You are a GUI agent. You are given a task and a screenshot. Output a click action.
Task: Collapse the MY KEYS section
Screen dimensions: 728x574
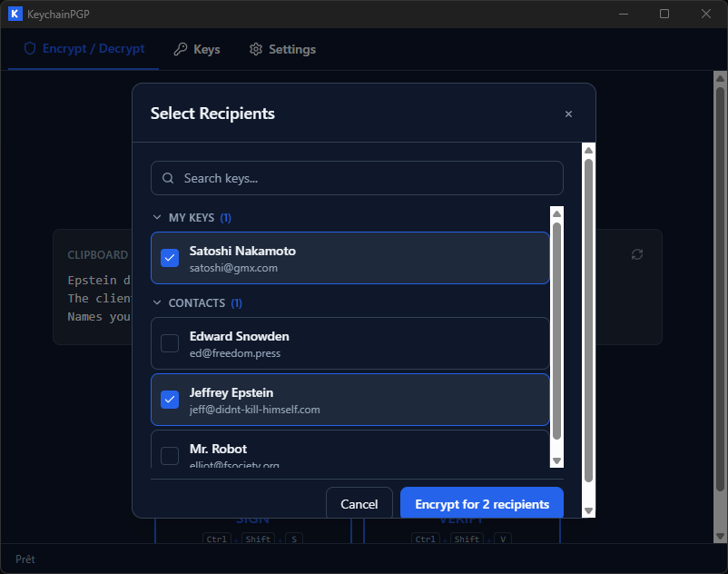pyautogui.click(x=157, y=218)
